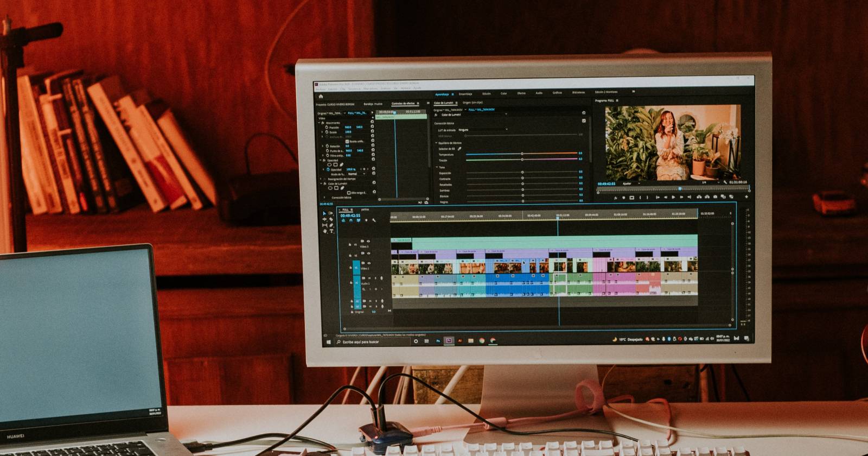
Task: Select the Slip tool
Action: point(325,225)
